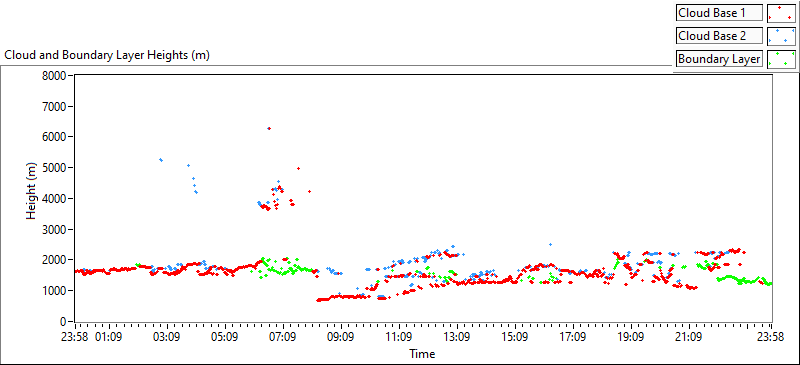Click the Cloud Base 1 legend label

click(720, 13)
